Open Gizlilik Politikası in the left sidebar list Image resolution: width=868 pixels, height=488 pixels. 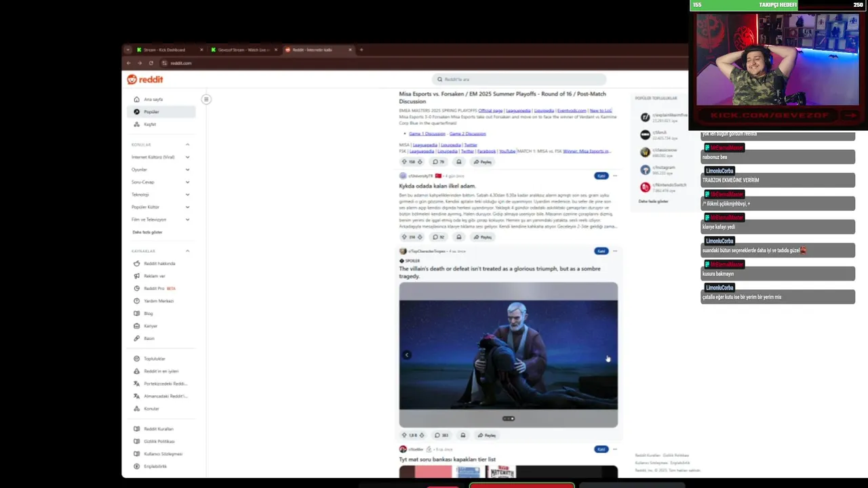161,441
